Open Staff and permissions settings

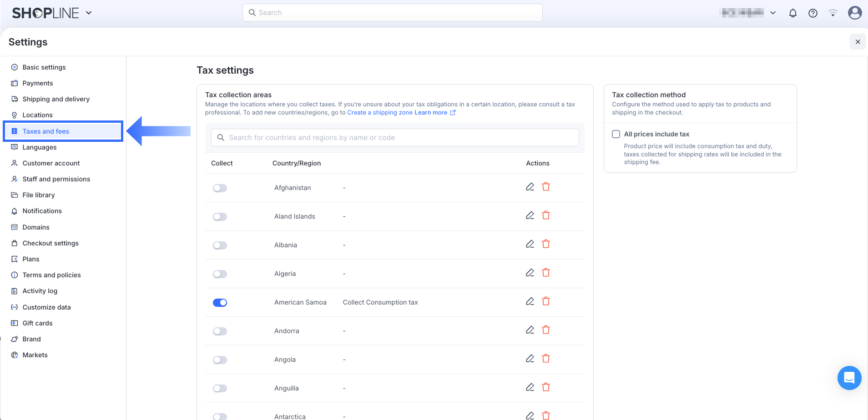56,179
